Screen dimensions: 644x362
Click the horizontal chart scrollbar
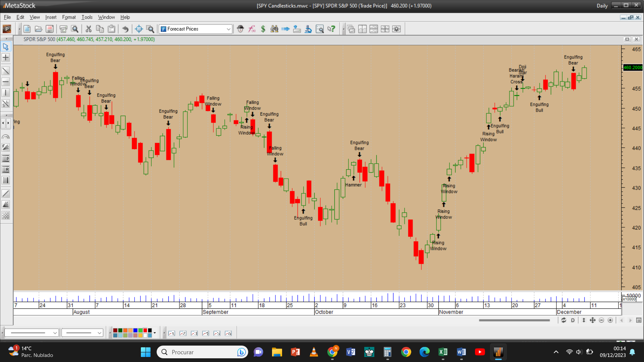pyautogui.click(x=514, y=320)
